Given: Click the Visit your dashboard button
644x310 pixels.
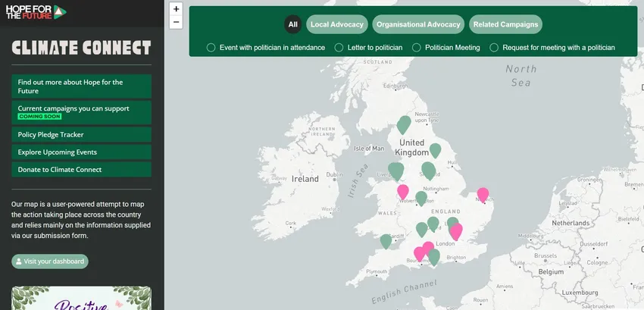Looking at the screenshot, I should (50, 261).
